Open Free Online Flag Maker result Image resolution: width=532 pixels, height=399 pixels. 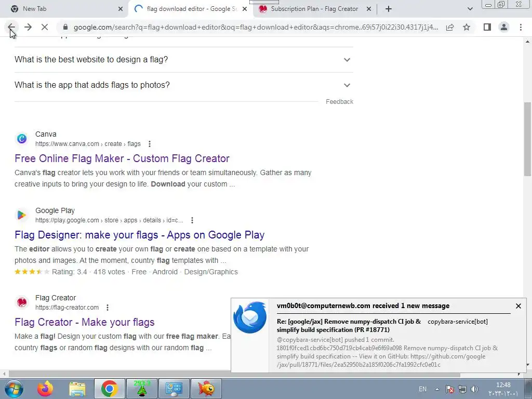pos(122,158)
